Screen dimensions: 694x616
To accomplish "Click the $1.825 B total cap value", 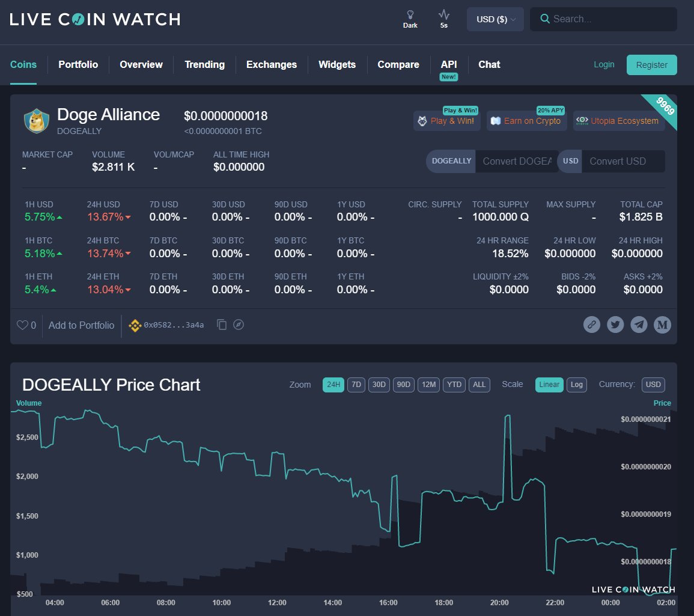I will (641, 217).
